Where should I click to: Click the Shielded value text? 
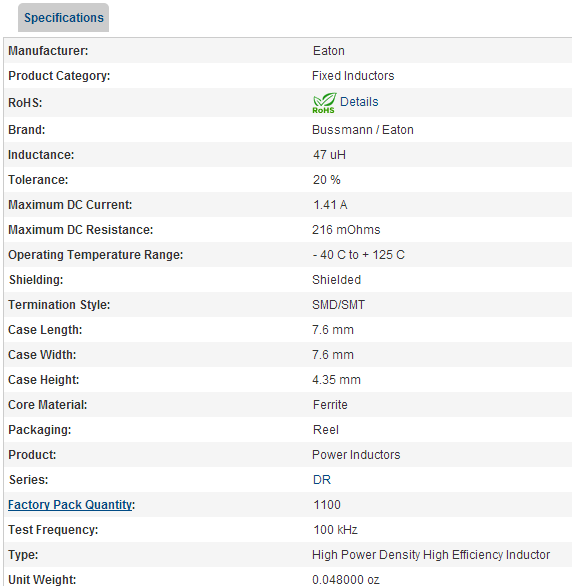click(x=337, y=280)
